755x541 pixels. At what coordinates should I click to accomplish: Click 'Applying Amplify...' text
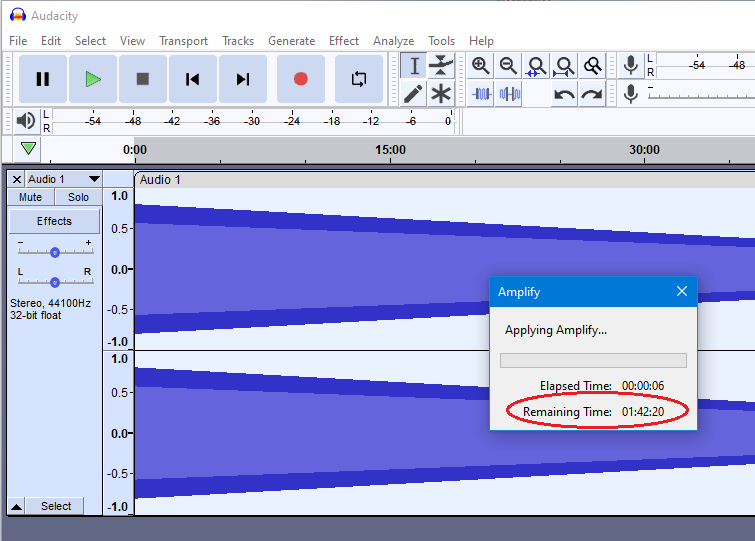click(x=556, y=330)
